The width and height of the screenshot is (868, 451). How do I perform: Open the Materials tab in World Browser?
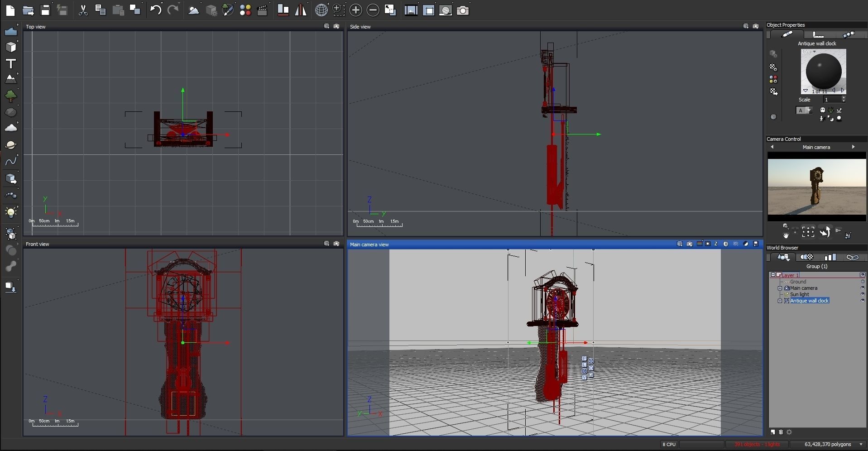806,257
